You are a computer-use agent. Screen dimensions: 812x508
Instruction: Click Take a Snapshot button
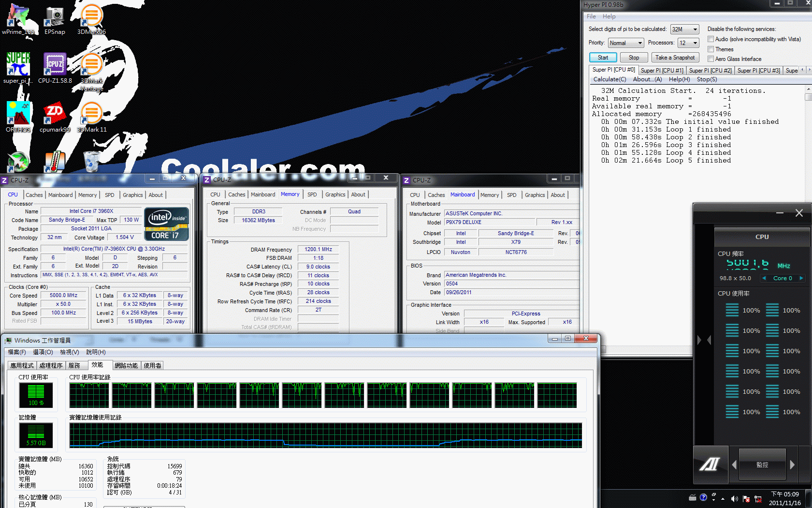[675, 58]
